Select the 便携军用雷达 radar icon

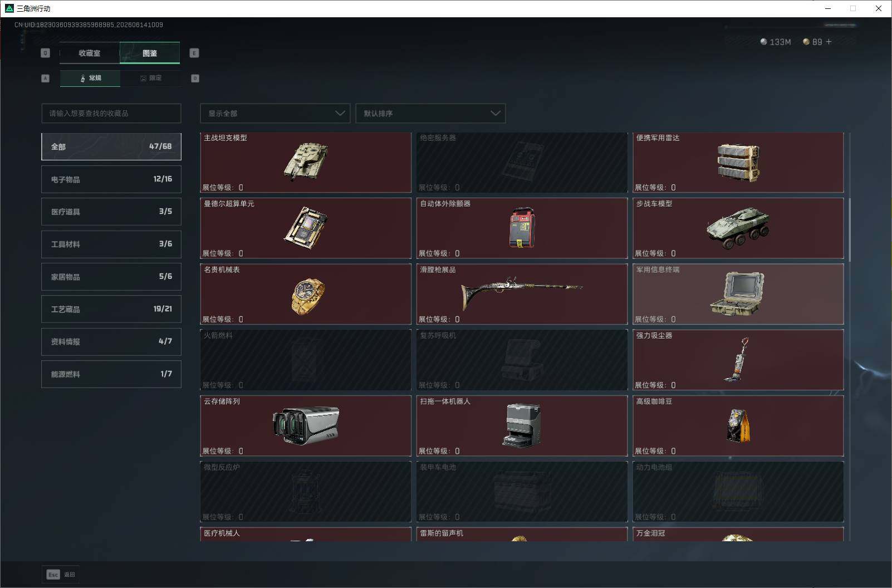[738, 163]
